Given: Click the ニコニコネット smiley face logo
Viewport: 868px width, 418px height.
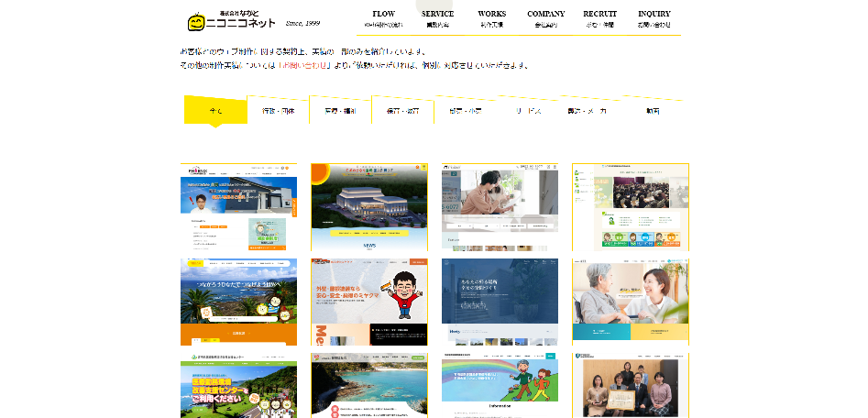Looking at the screenshot, I should [196, 22].
